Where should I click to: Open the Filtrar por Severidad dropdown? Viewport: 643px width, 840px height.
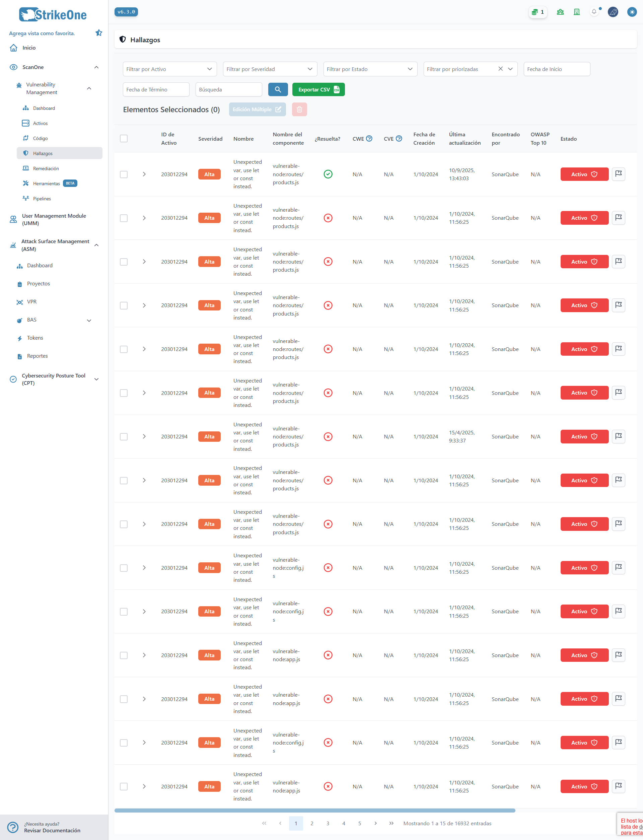(270, 69)
